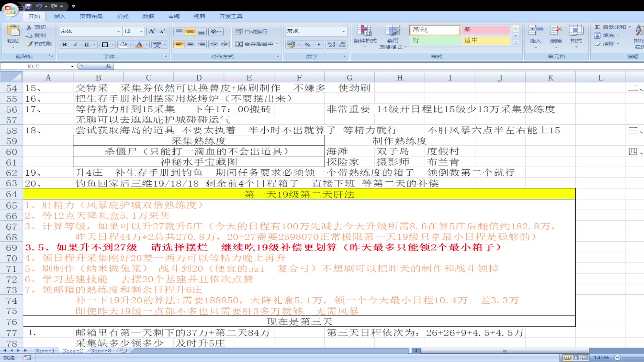Image resolution: width=644 pixels, height=362 pixels.
Task: Toggle italic formatting
Action: click(75, 44)
